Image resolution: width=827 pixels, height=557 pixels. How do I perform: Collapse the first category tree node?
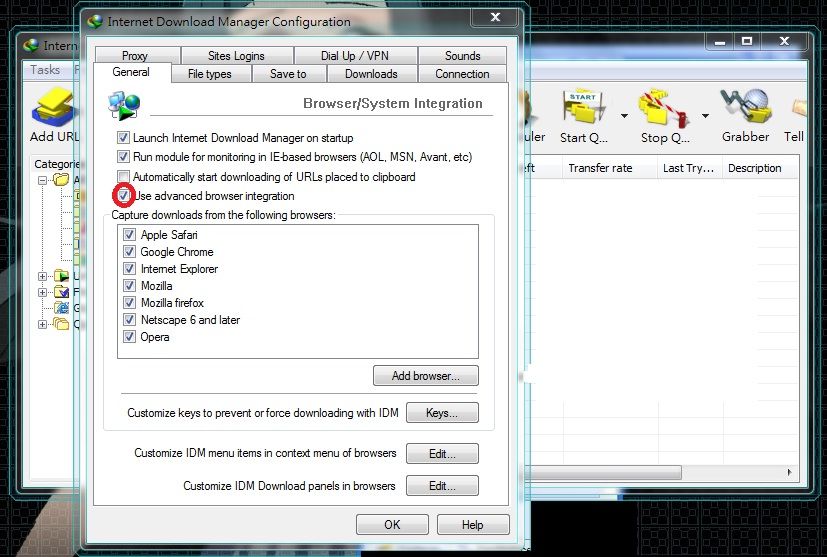coord(42,180)
